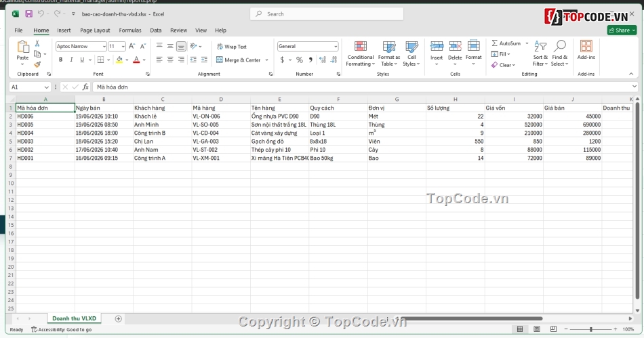
Task: Click the Format Painter brush icon
Action: (x=37, y=64)
